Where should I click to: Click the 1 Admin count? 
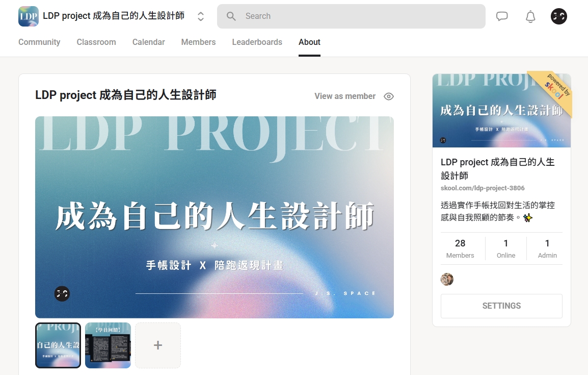[547, 248]
